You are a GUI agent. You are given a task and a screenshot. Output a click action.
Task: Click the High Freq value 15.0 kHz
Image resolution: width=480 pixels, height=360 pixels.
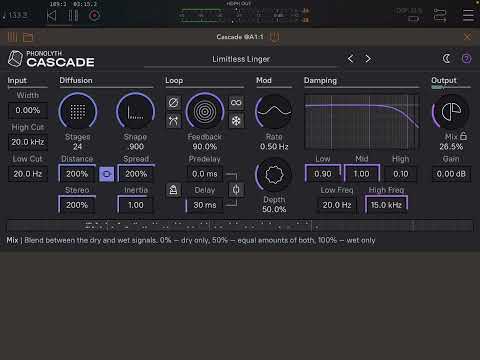point(386,205)
